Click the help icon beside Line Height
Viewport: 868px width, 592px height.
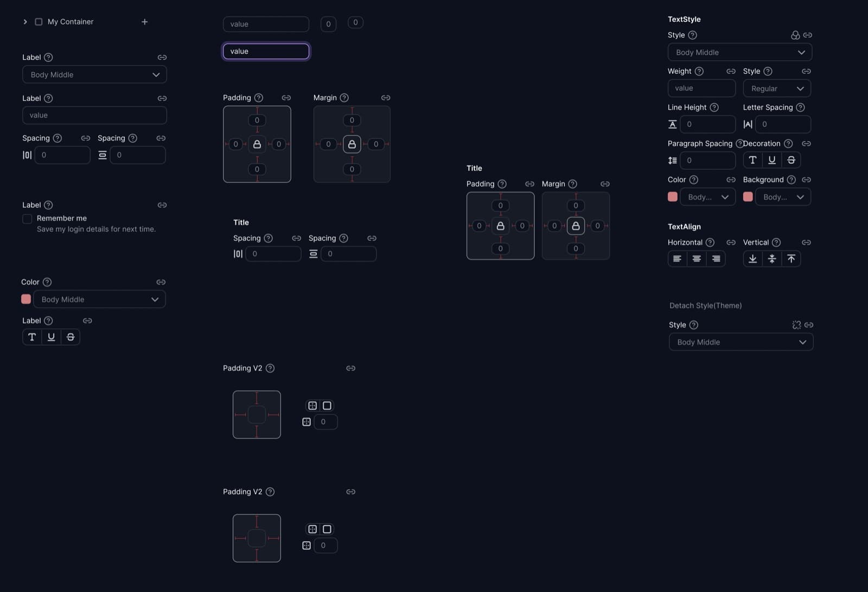click(x=714, y=107)
